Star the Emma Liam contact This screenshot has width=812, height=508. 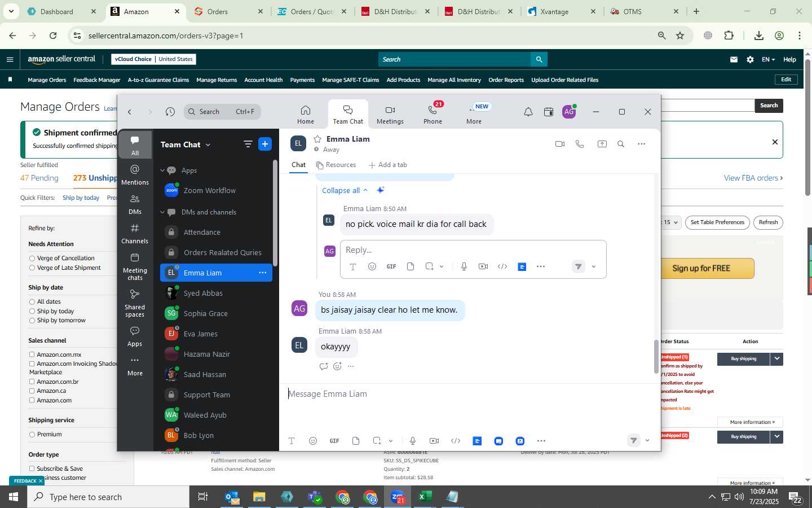(317, 139)
